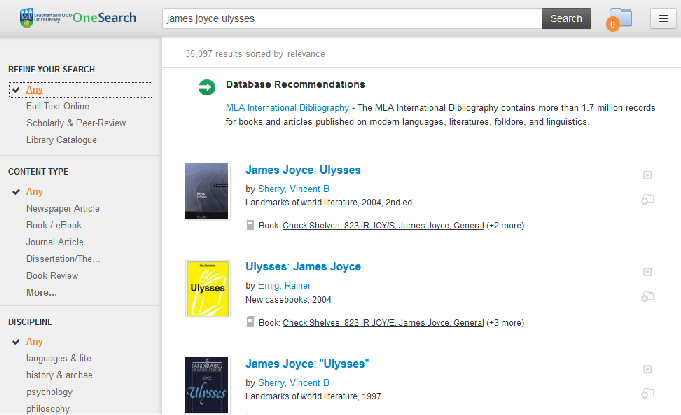The height and width of the screenshot is (415, 681).
Task: Preview icon for Ulysses: James Joyce
Action: click(648, 272)
